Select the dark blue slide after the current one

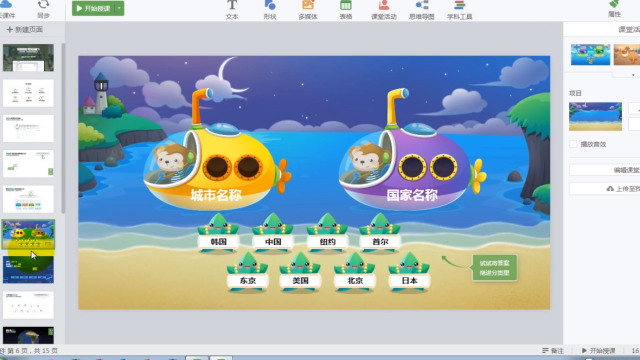(x=28, y=270)
